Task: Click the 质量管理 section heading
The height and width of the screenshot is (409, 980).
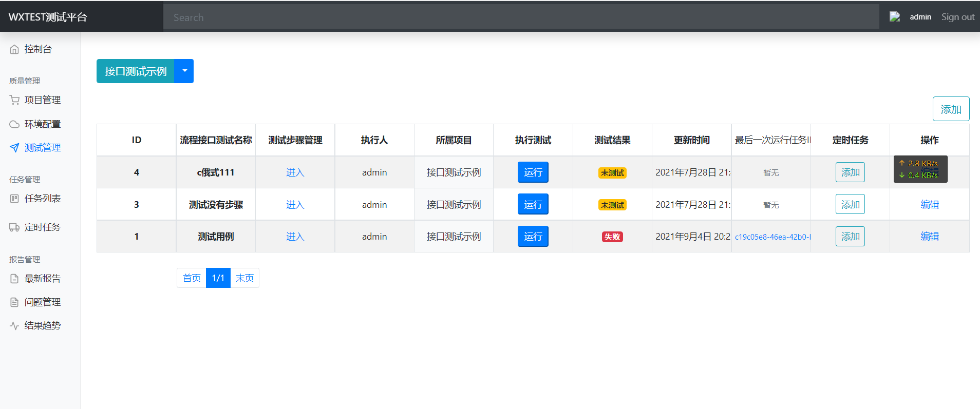Action: [x=25, y=81]
